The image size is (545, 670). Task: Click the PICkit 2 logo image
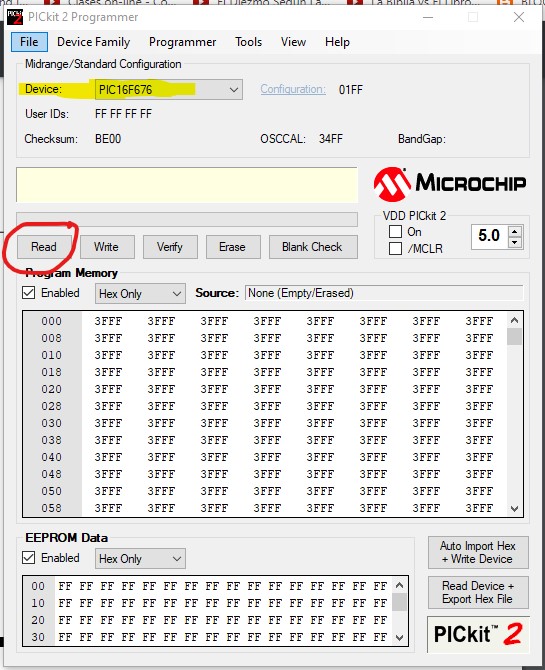(x=478, y=634)
